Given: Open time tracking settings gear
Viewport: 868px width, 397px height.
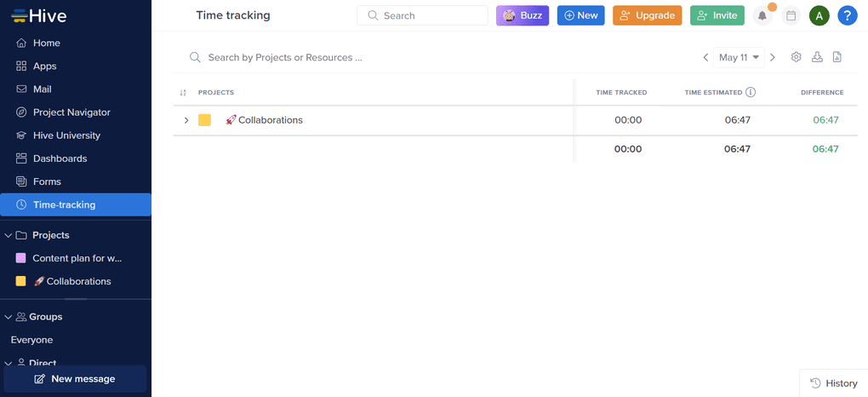Looking at the screenshot, I should (x=796, y=56).
